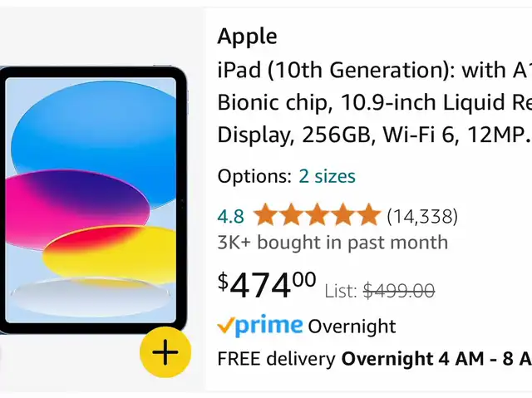The height and width of the screenshot is (398, 532).
Task: Click the 'Overnight' label beside Prime
Action: [x=352, y=327]
